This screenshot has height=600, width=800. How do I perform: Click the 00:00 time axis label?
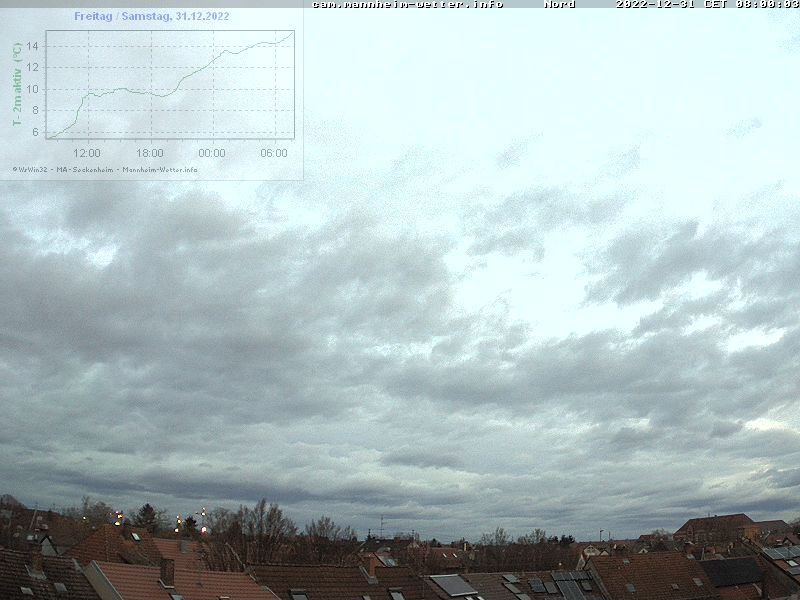coord(211,153)
